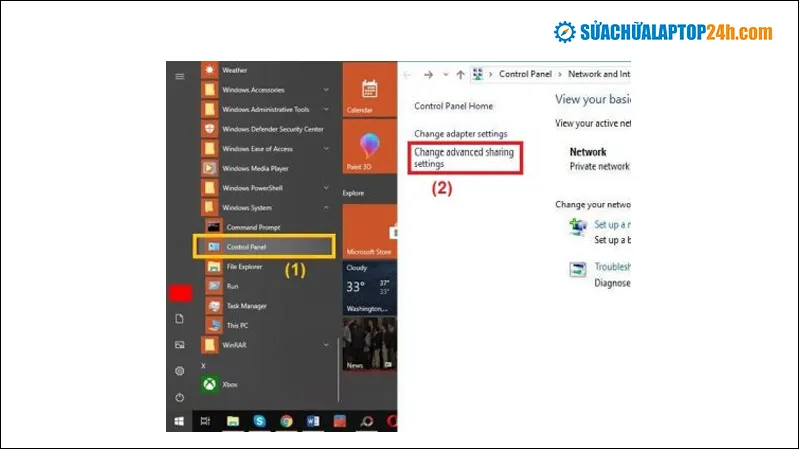800x450 pixels.
Task: Click the Troubleshoot problems link
Action: click(612, 267)
